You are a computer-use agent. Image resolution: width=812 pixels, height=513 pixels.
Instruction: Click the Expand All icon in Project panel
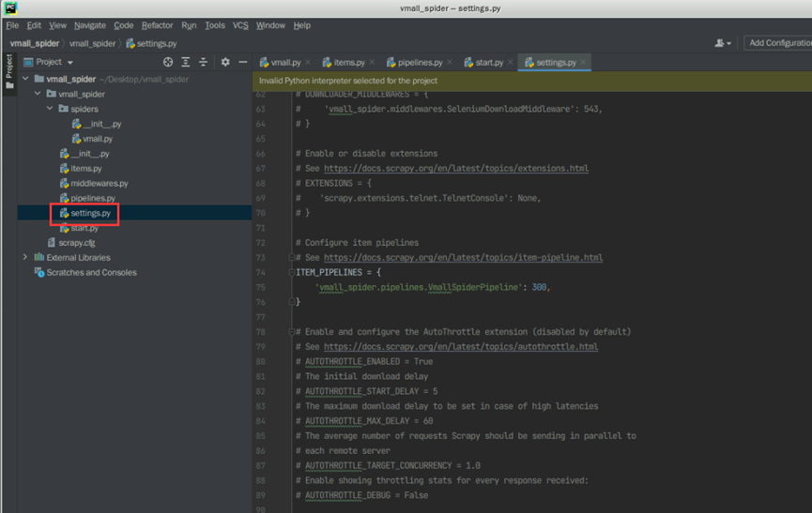(186, 62)
